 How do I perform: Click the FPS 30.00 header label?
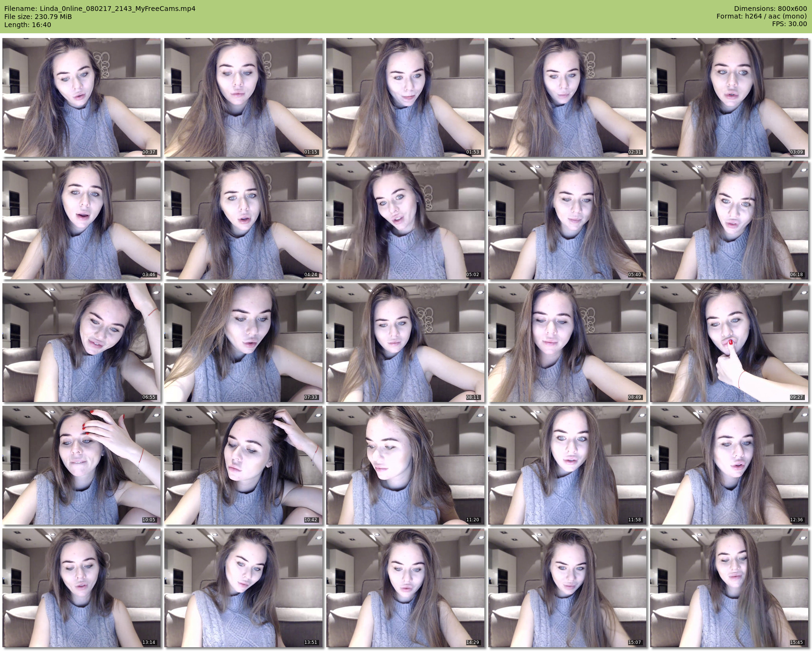789,24
